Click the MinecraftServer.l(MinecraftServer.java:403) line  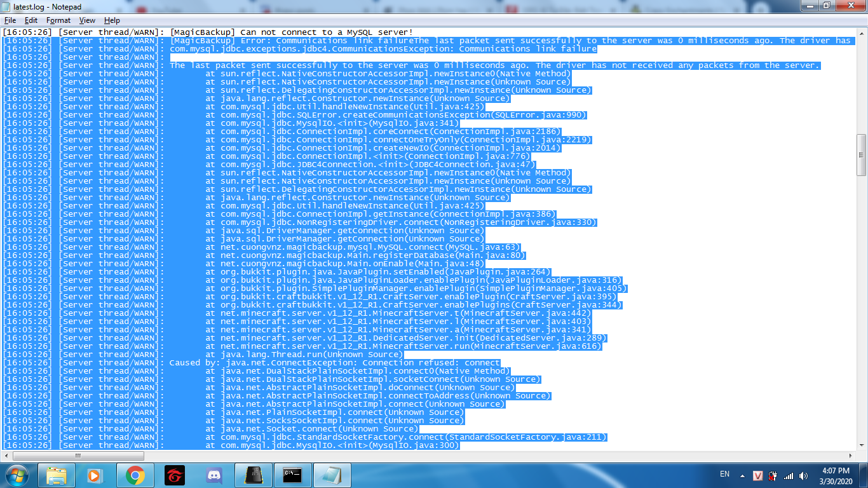[x=298, y=322]
